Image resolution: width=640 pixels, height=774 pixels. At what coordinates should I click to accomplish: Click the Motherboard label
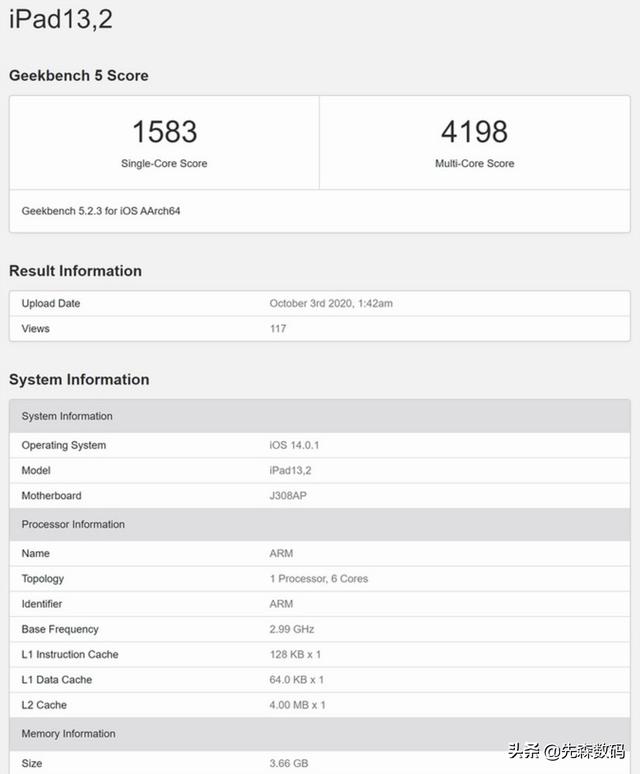tap(51, 496)
